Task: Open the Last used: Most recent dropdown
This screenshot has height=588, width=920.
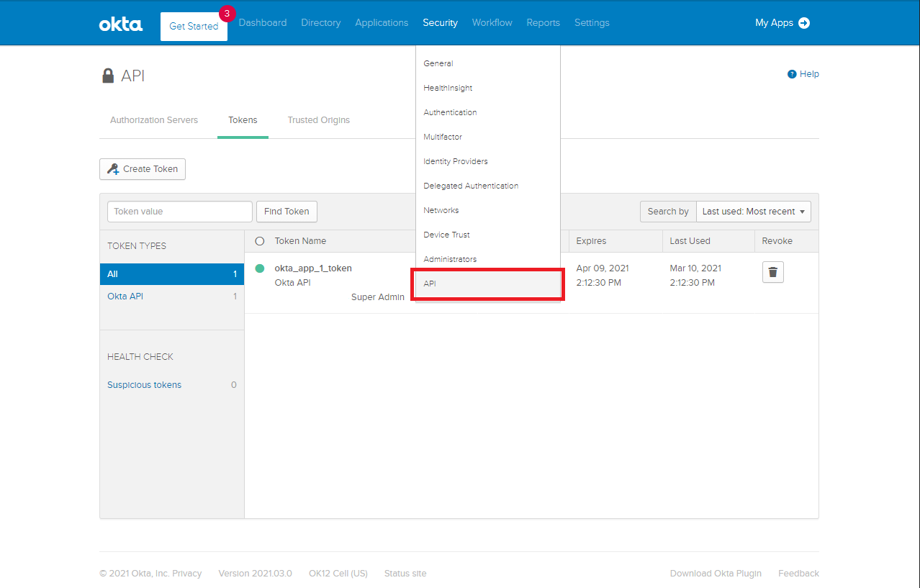Action: (754, 212)
